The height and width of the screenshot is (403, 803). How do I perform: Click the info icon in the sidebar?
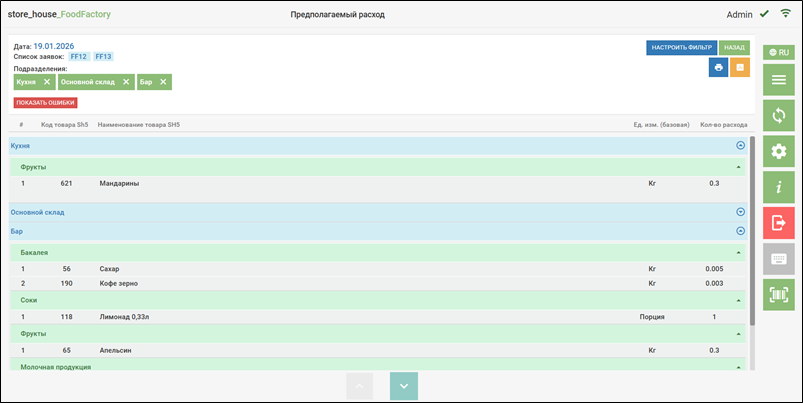pos(778,187)
